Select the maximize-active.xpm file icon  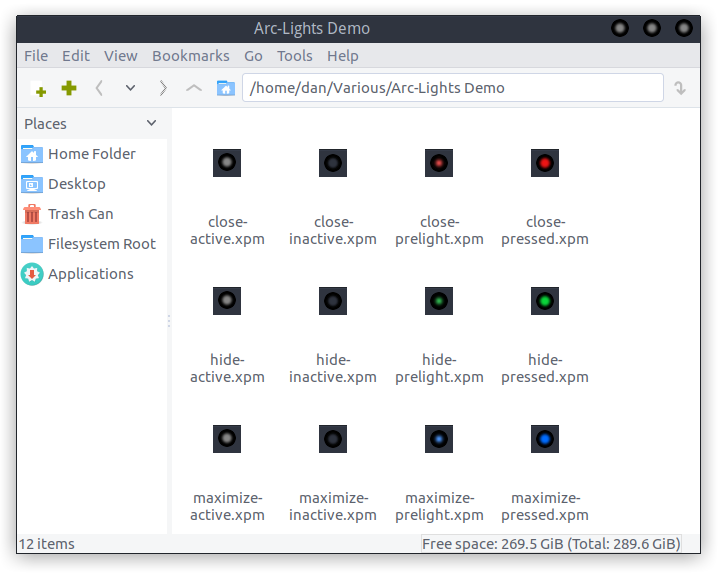pos(227,439)
